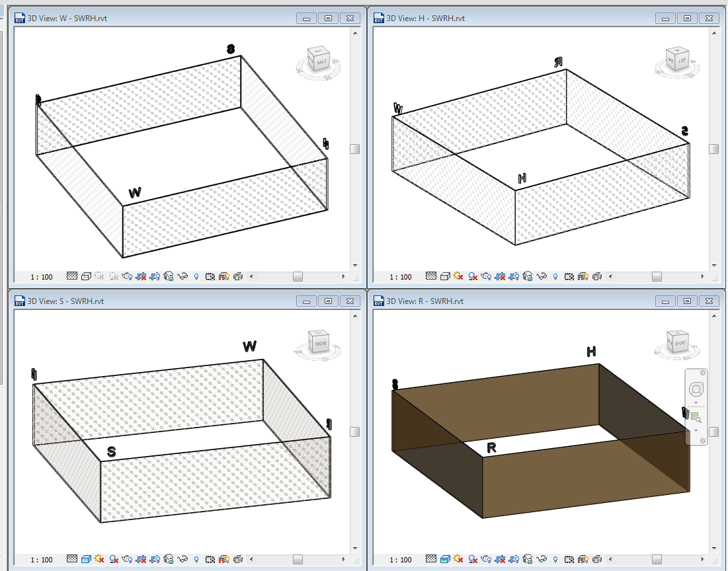Click FRONT face of S view ViewCube

[x=321, y=344]
